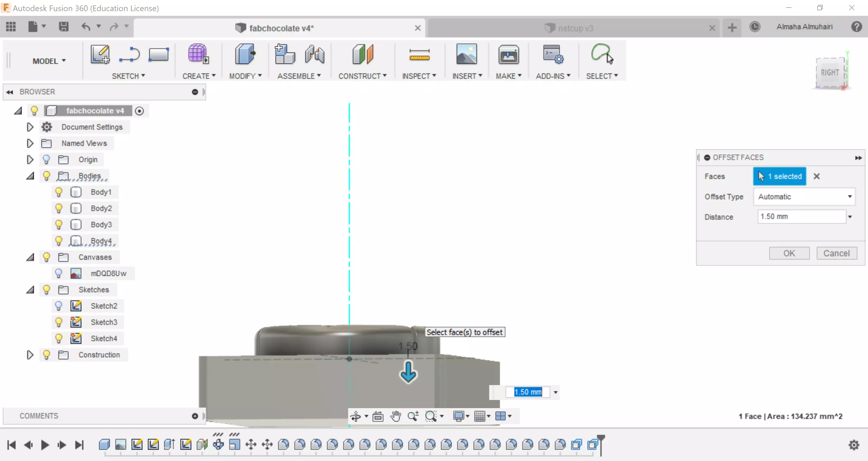Open the Measure tool under Inspect

(419, 54)
